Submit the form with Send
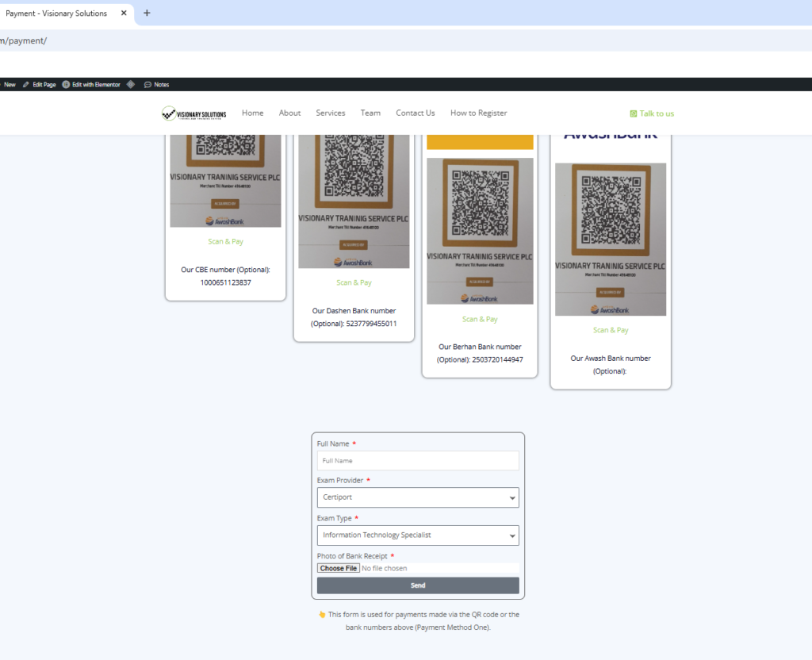812x660 pixels. 418,585
